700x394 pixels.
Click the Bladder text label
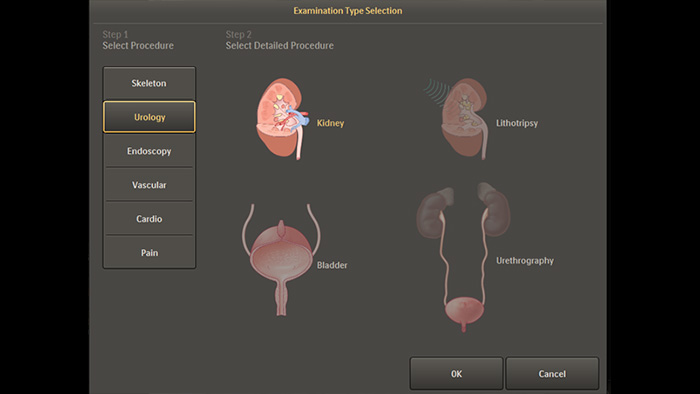(x=332, y=265)
